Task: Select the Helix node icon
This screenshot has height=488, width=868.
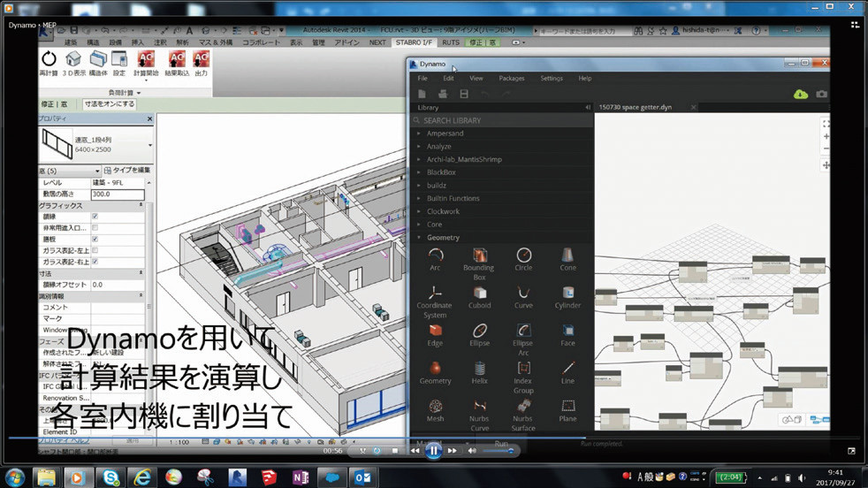Action: point(479,368)
